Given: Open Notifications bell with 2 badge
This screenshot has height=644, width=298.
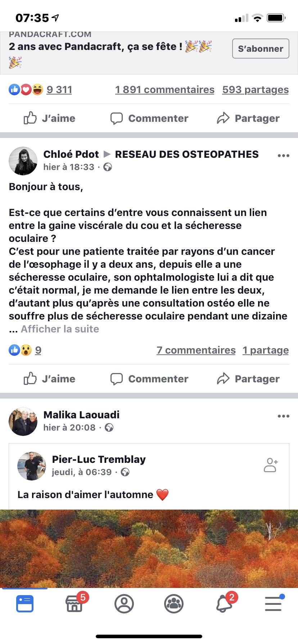Looking at the screenshot, I should [225, 604].
